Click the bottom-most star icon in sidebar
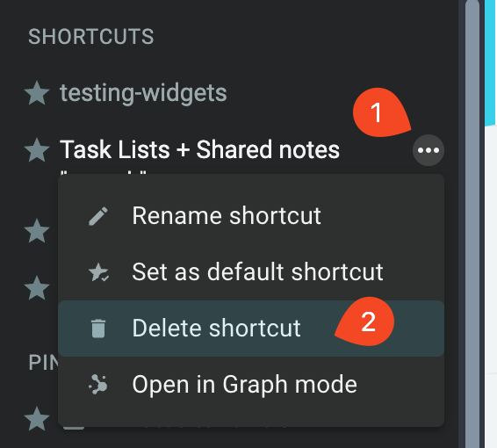Screen dimensions: 497x448 [x=37, y=418]
